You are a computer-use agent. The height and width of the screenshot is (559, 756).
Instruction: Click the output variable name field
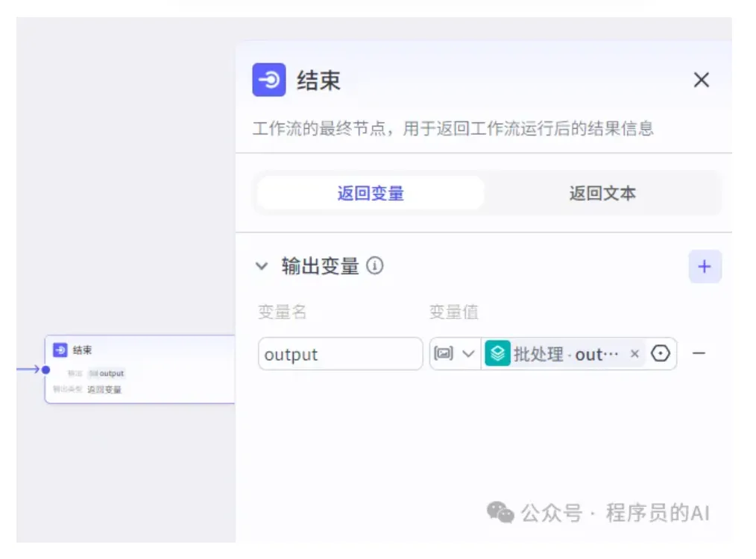point(341,354)
